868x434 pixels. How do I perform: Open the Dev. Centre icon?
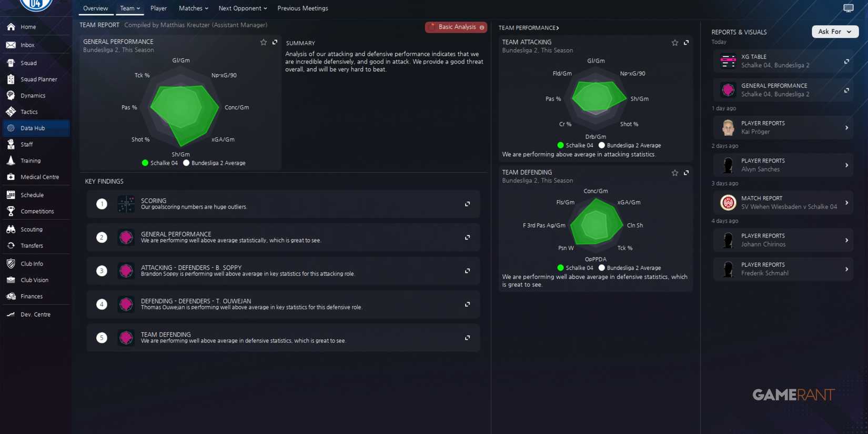tap(11, 315)
